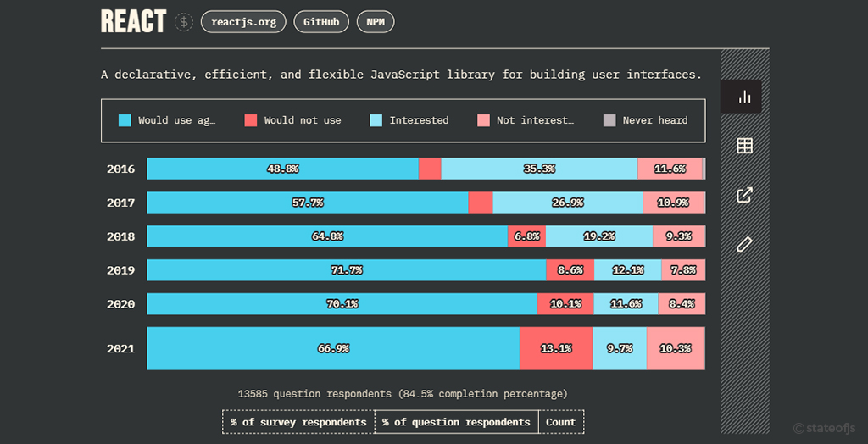Image resolution: width=868 pixels, height=444 pixels.
Task: Click the 2018 segment showing 9.3%
Action: [x=679, y=236]
